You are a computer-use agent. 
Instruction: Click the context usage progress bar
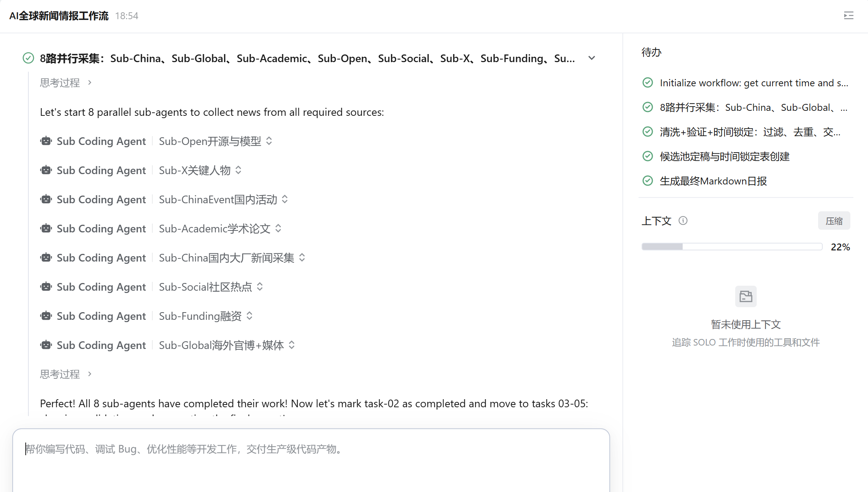(732, 247)
